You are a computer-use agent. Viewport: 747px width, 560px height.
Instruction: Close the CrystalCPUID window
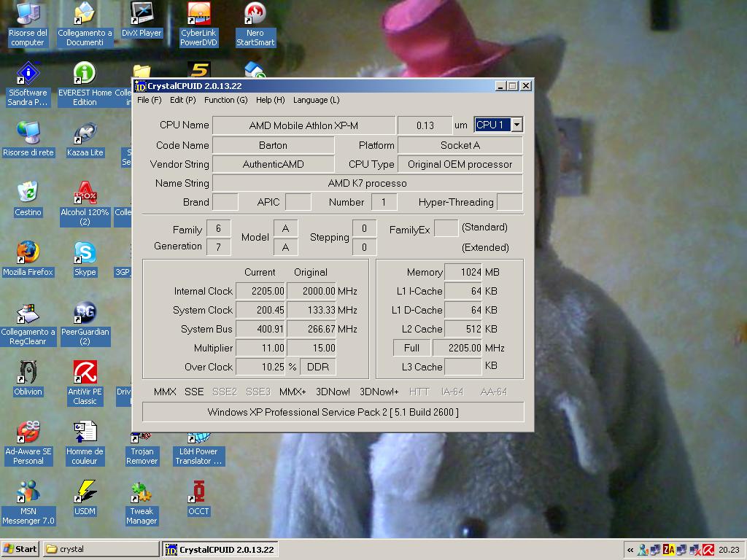pos(525,86)
